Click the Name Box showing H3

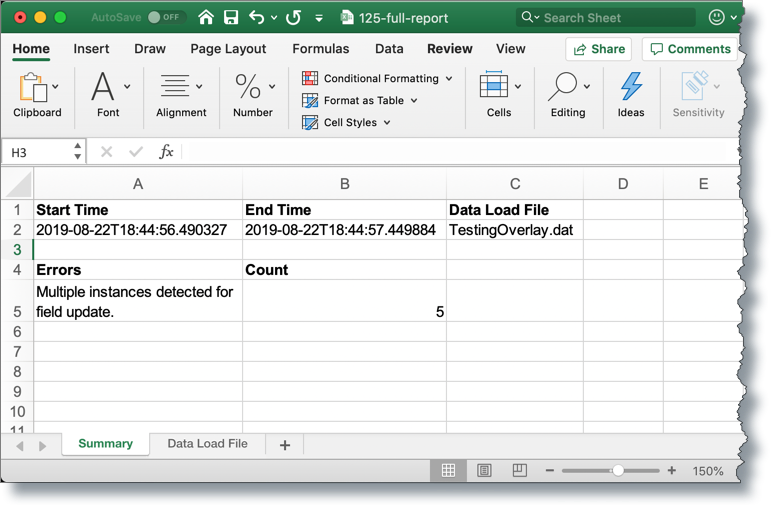pyautogui.click(x=37, y=152)
